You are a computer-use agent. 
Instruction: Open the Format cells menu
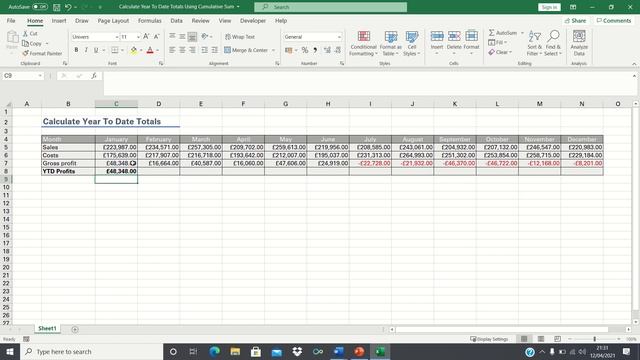[471, 43]
